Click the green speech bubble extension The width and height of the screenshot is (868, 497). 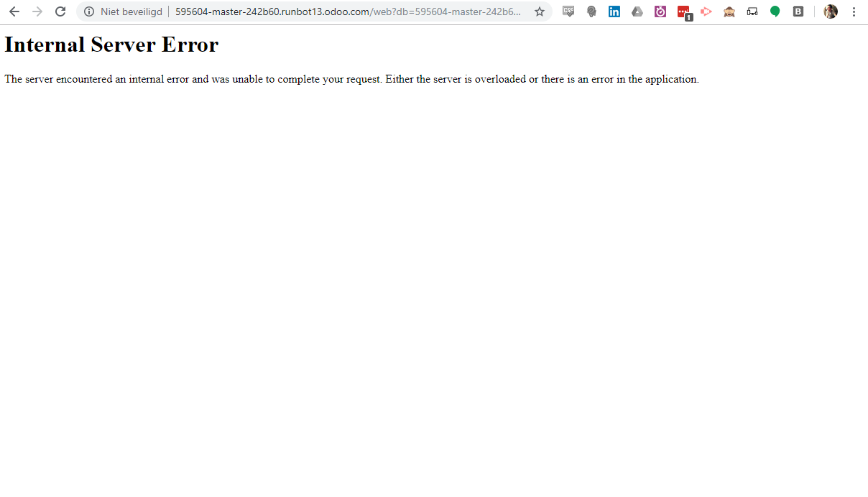(775, 11)
